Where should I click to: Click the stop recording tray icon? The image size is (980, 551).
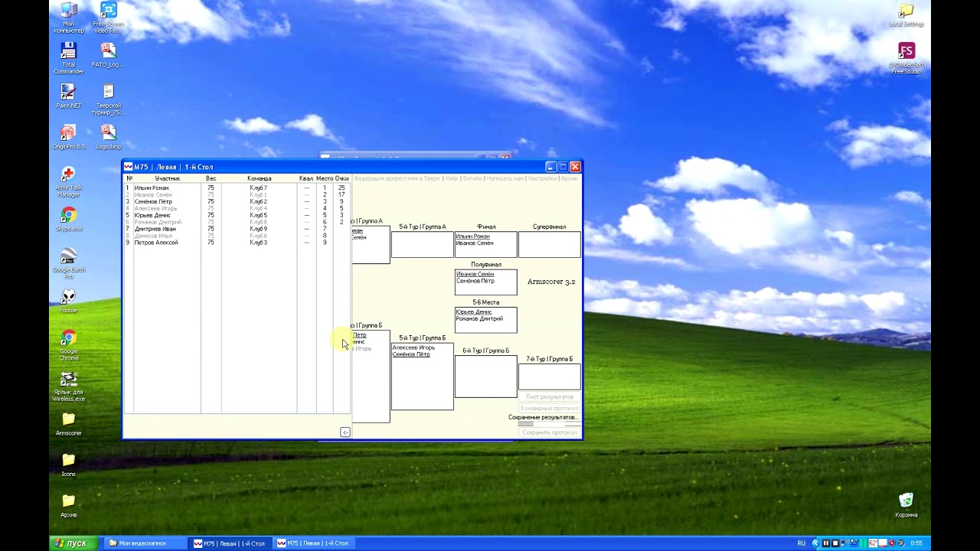835,543
